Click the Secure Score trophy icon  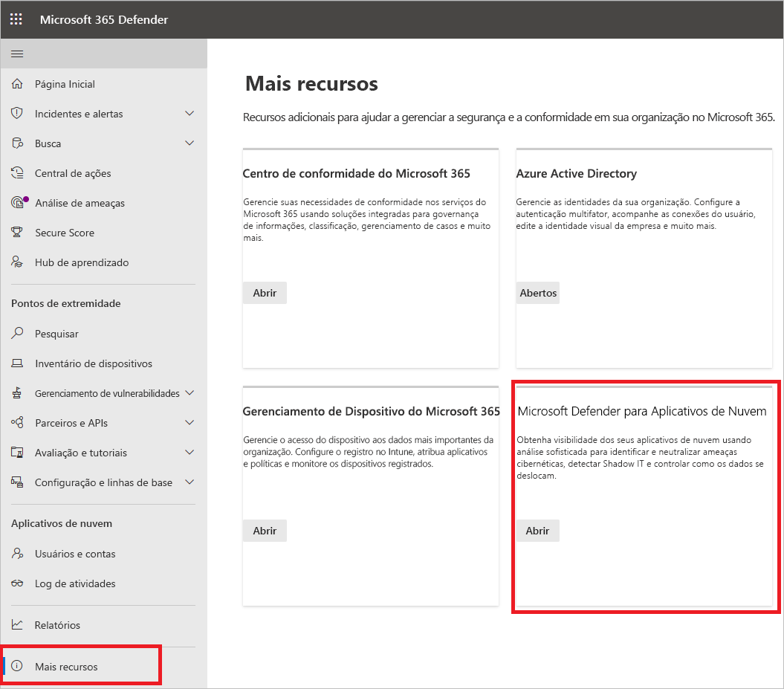(x=17, y=233)
